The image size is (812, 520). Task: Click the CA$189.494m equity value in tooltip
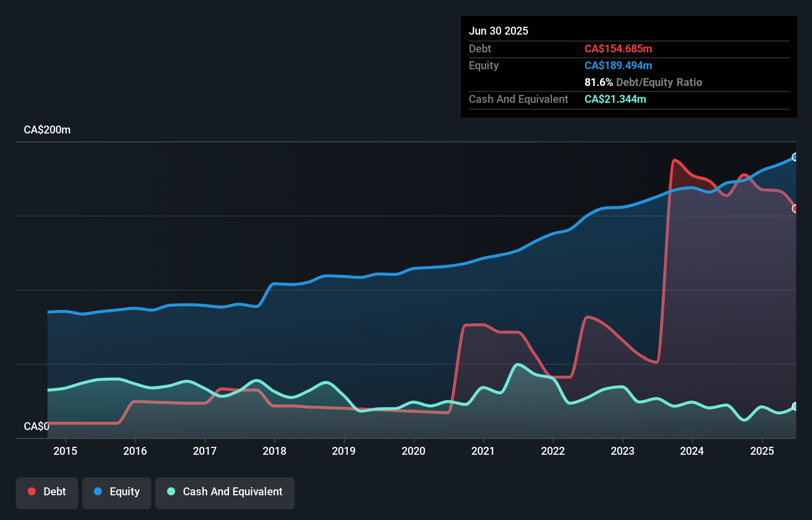click(x=618, y=65)
